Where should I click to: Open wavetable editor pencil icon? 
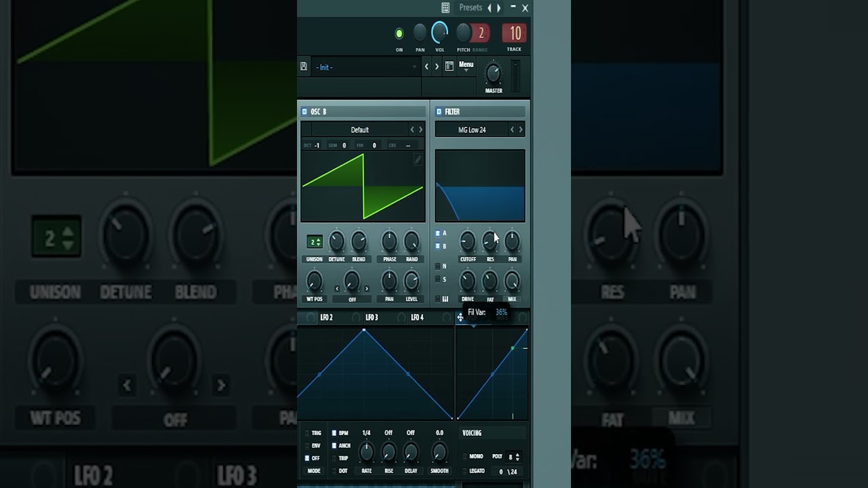pos(418,159)
